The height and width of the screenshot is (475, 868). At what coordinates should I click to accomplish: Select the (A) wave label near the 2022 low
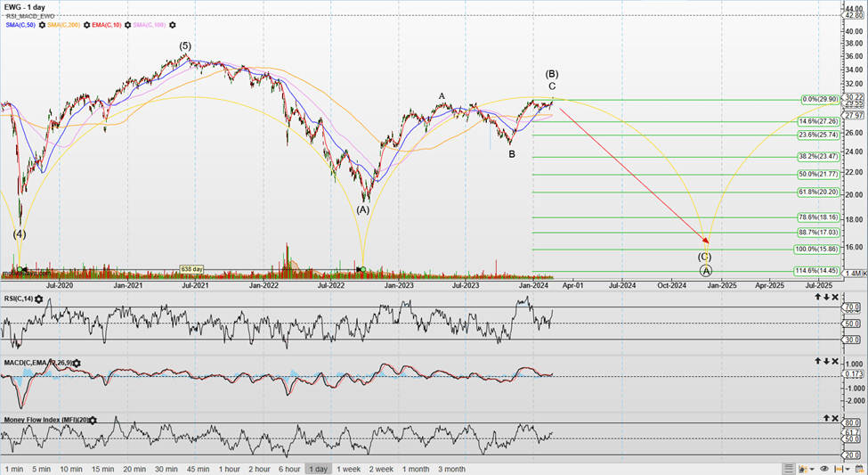pyautogui.click(x=362, y=209)
